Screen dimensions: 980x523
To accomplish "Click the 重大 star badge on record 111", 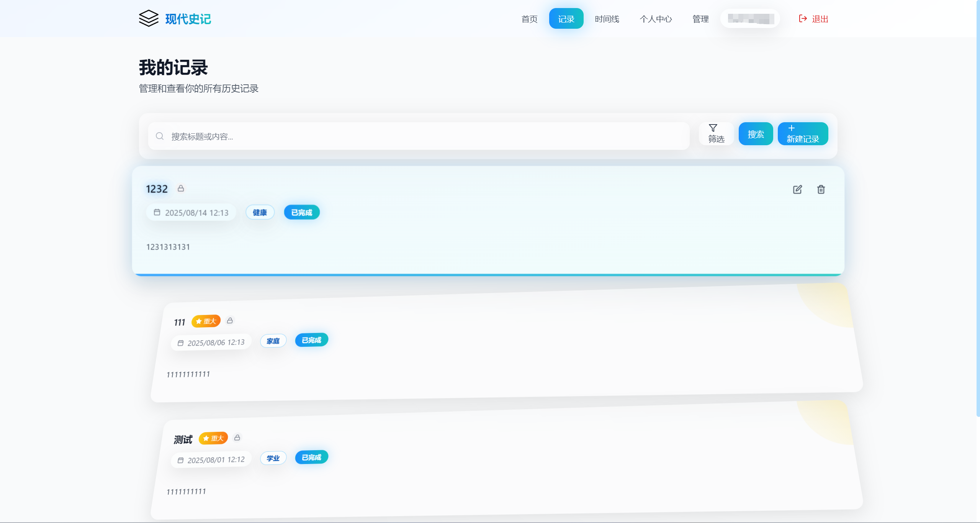I will (x=206, y=321).
